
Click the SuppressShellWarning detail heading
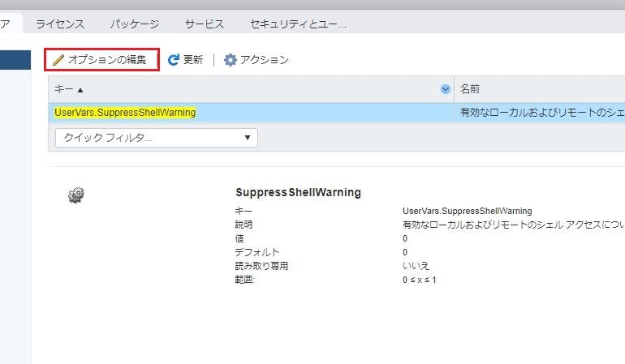click(x=298, y=192)
